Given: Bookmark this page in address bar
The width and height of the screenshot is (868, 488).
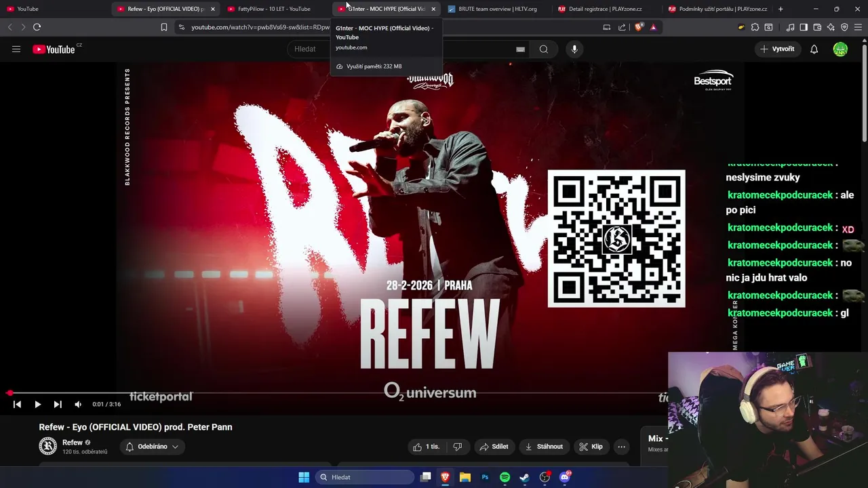Looking at the screenshot, I should (163, 27).
